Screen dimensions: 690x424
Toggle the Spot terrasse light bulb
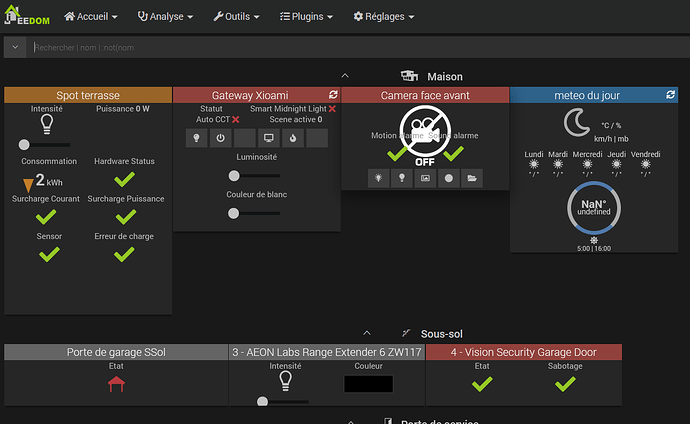[x=47, y=124]
